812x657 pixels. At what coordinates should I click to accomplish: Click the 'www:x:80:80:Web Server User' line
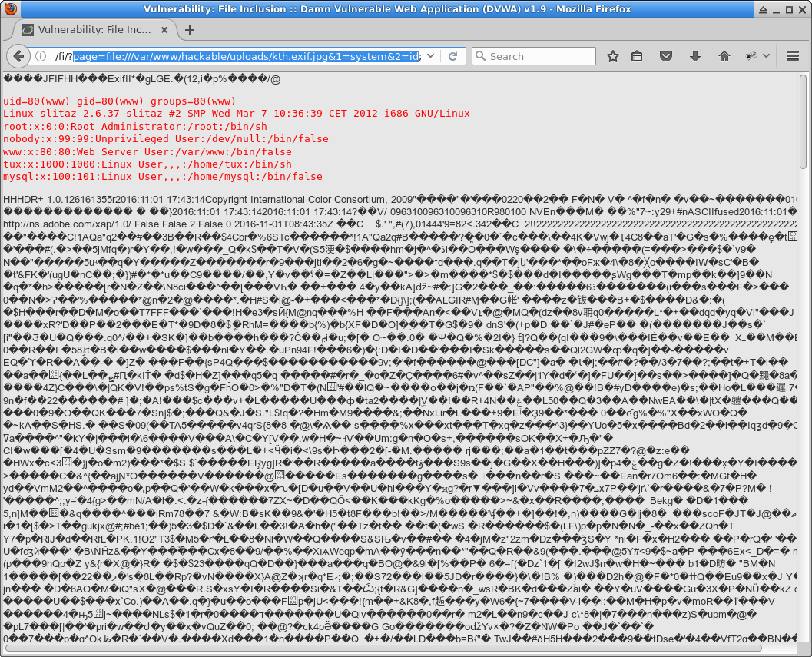(147, 152)
